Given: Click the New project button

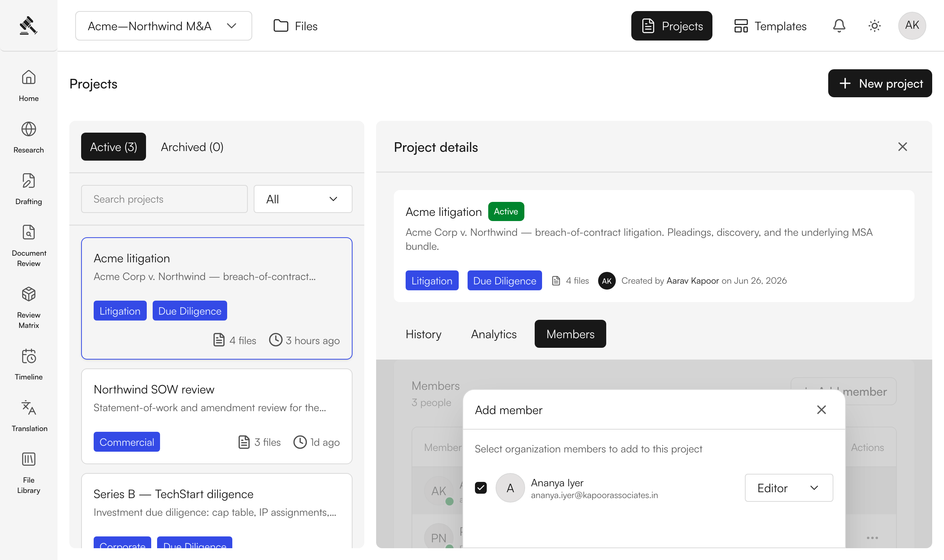Looking at the screenshot, I should coord(880,83).
